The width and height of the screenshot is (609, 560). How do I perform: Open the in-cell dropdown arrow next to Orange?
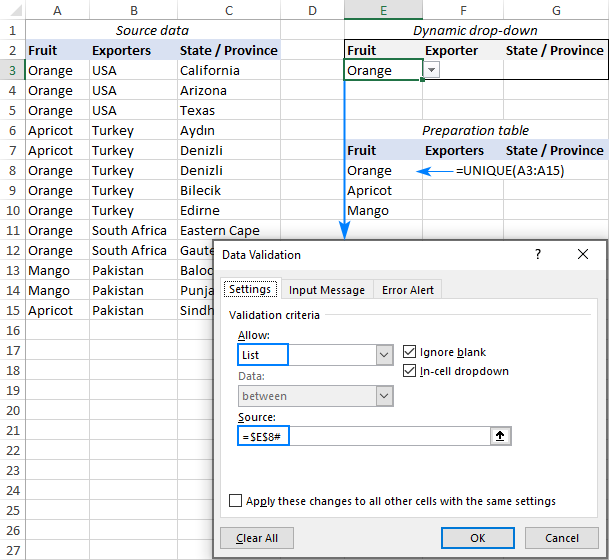(431, 70)
